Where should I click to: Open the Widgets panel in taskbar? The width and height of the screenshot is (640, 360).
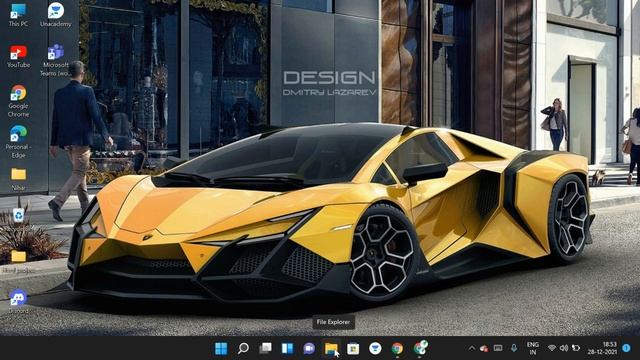coord(287,348)
